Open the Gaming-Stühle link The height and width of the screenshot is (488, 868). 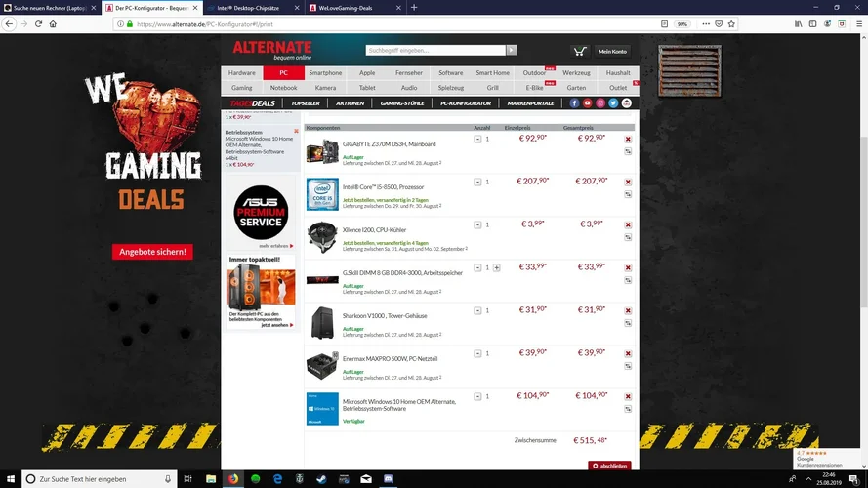tap(402, 103)
